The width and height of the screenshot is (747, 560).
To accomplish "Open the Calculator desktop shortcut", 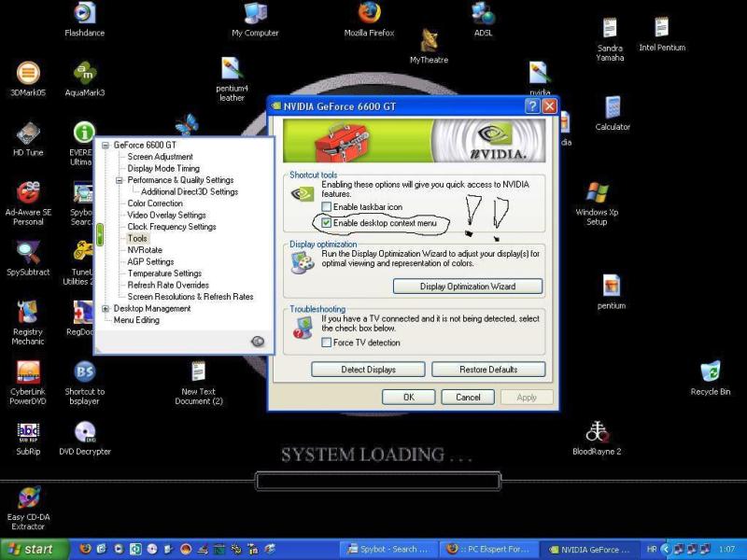I will (613, 108).
